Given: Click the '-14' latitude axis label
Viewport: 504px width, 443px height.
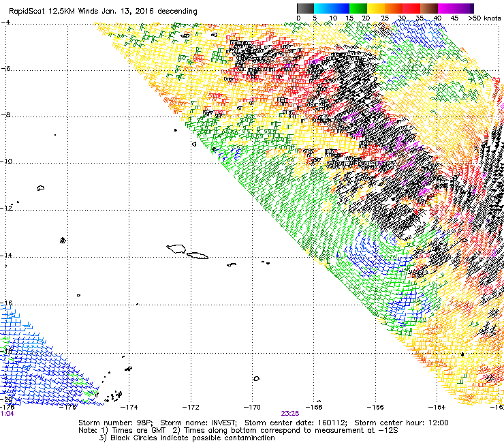Looking at the screenshot, I should (6, 256).
